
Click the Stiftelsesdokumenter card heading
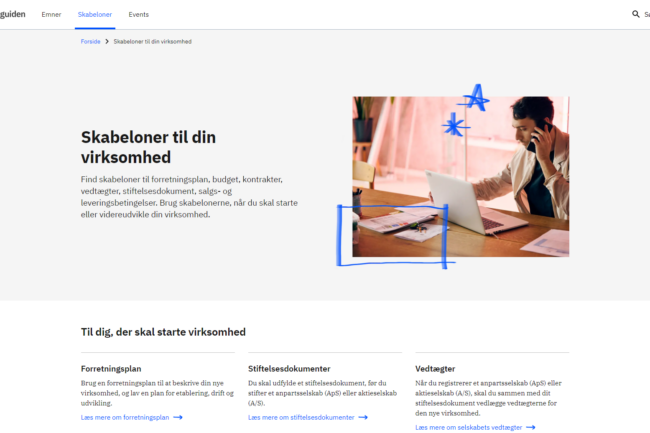(289, 368)
